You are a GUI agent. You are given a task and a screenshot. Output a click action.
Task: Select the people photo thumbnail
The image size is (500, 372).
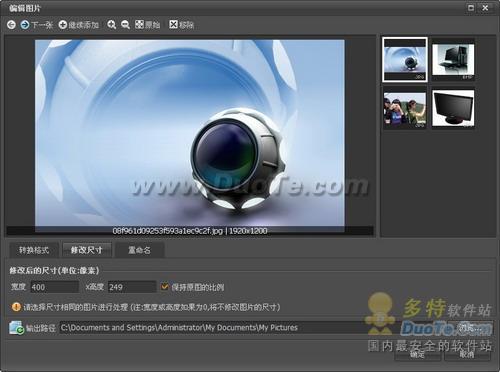tap(405, 109)
